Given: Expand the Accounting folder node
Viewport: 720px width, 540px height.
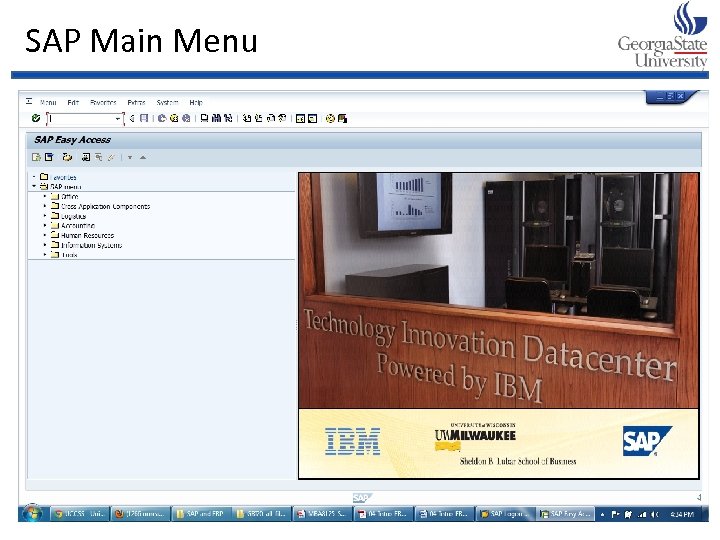Looking at the screenshot, I should (45, 225).
